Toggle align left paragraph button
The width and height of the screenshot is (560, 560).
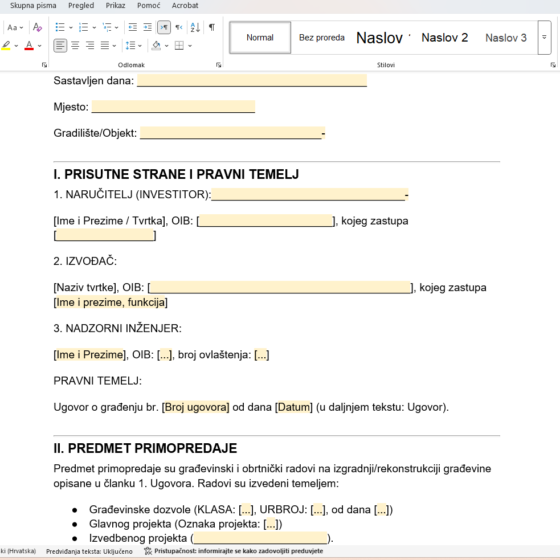coord(60,45)
